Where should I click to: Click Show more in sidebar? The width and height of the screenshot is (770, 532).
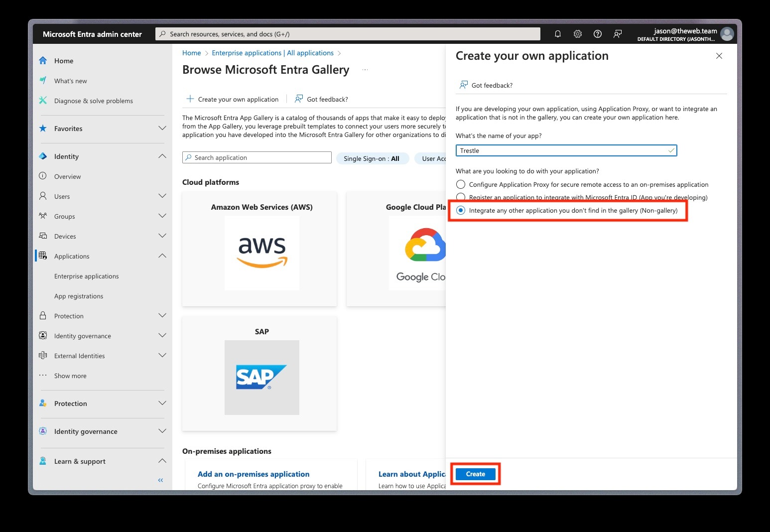70,376
